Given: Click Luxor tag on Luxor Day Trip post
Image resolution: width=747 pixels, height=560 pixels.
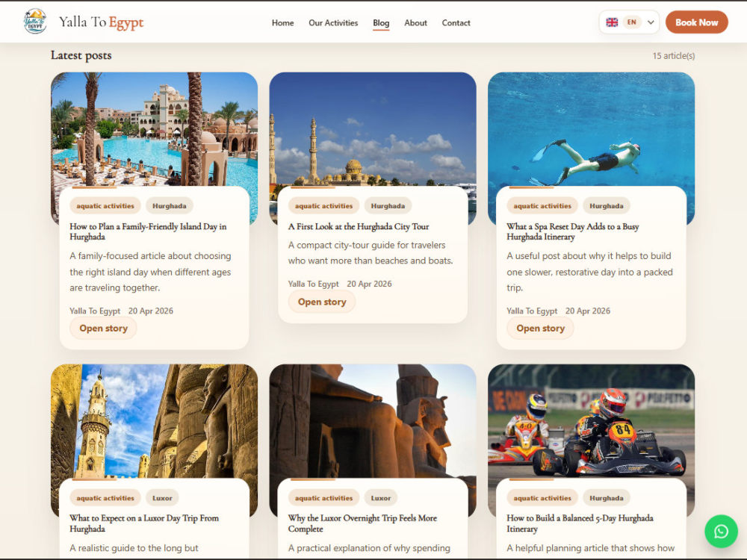Looking at the screenshot, I should point(162,498).
